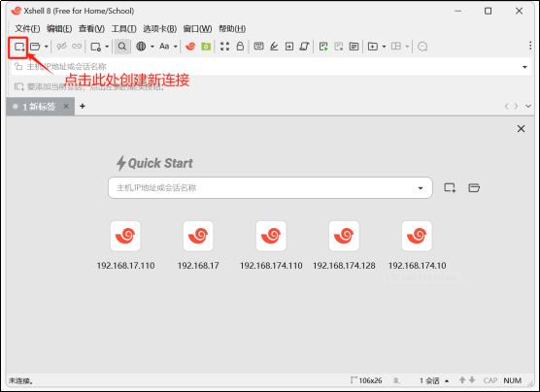Open the 编辑(E) menu
Image resolution: width=540 pixels, height=392 pixels.
tap(59, 28)
